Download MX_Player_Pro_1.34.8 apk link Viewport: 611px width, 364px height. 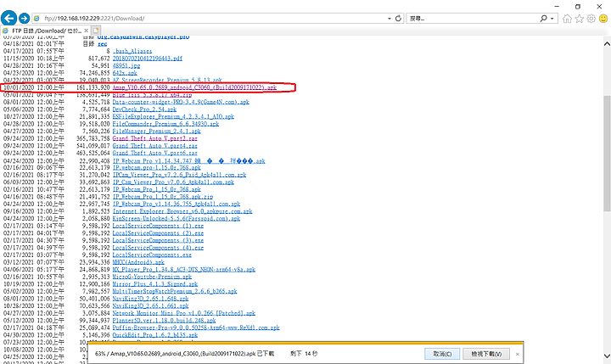coord(184,269)
